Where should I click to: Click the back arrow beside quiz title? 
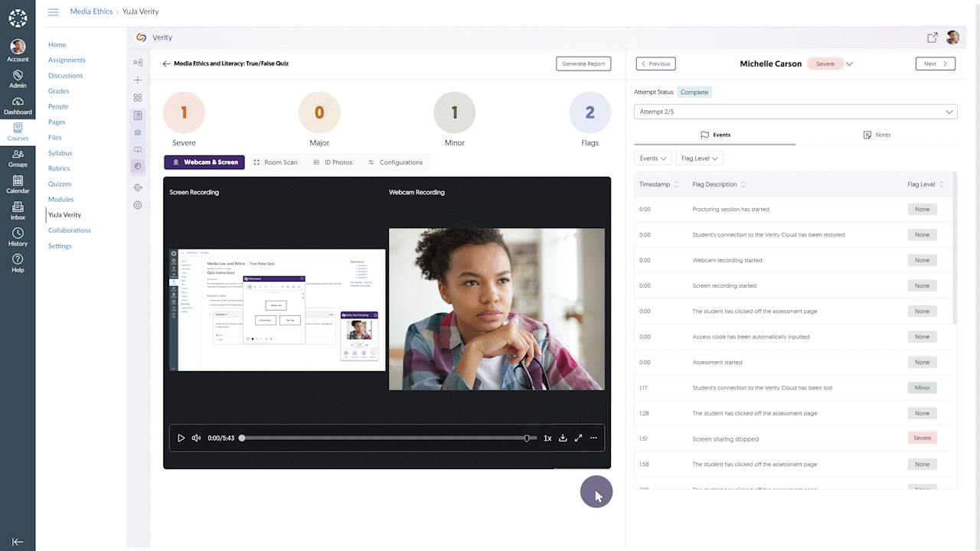tap(166, 64)
